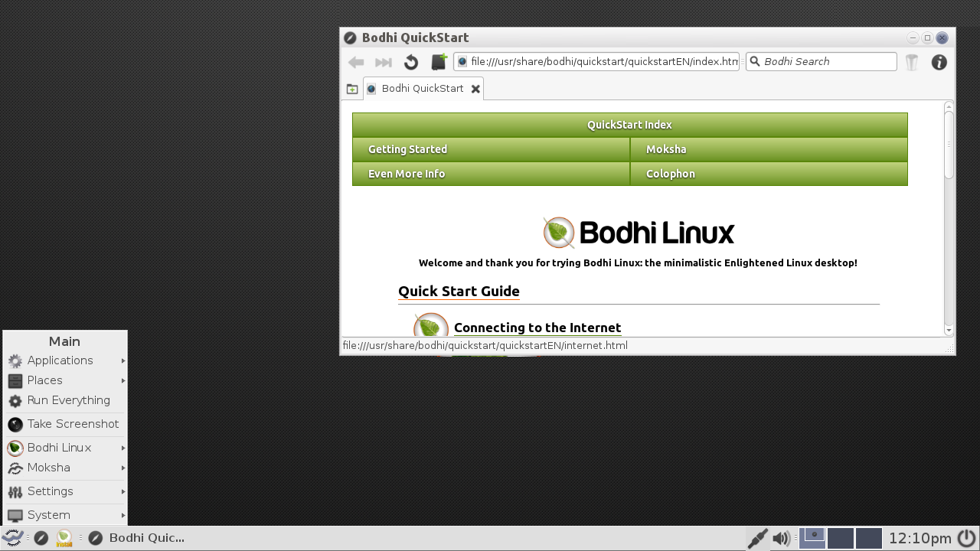Expand the Places submenu
Screen dimensions: 980x551
click(x=65, y=380)
